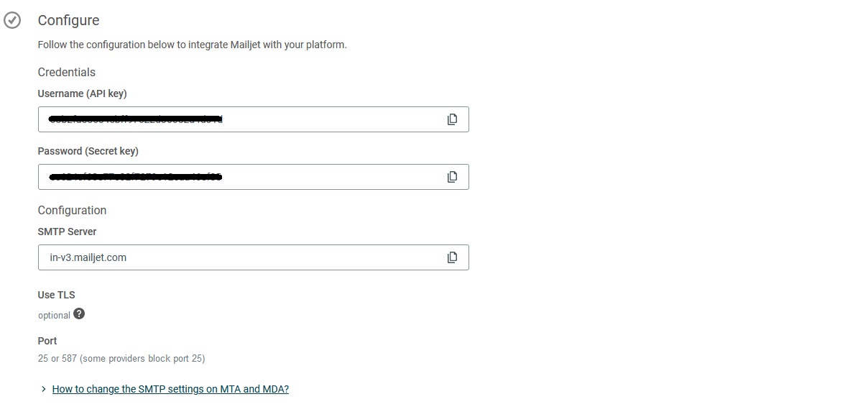Image resolution: width=868 pixels, height=412 pixels.
Task: Click the Configuration subheading
Action: (x=72, y=211)
